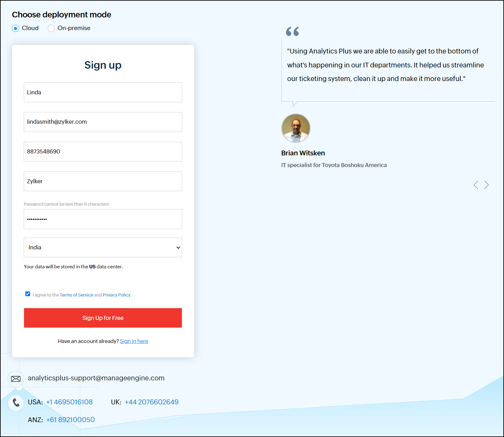Image resolution: width=504 pixels, height=437 pixels.
Task: Show the previous testimonial with left arrow
Action: click(x=476, y=185)
